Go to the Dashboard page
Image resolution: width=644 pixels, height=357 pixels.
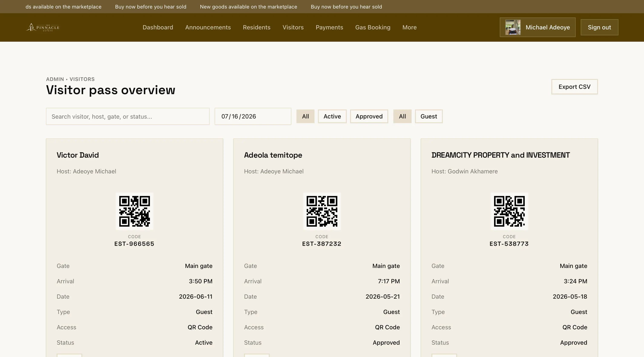click(x=158, y=27)
